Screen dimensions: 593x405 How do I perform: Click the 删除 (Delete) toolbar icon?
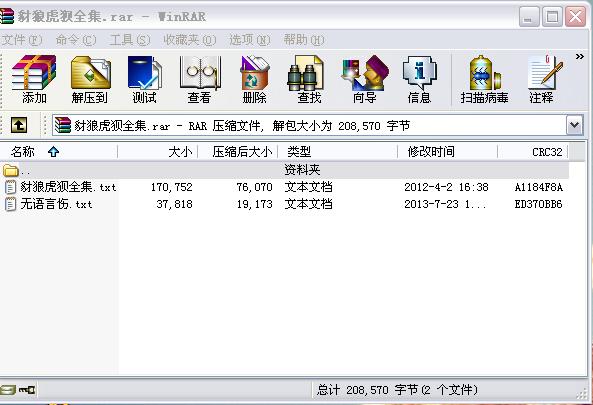tap(254, 79)
